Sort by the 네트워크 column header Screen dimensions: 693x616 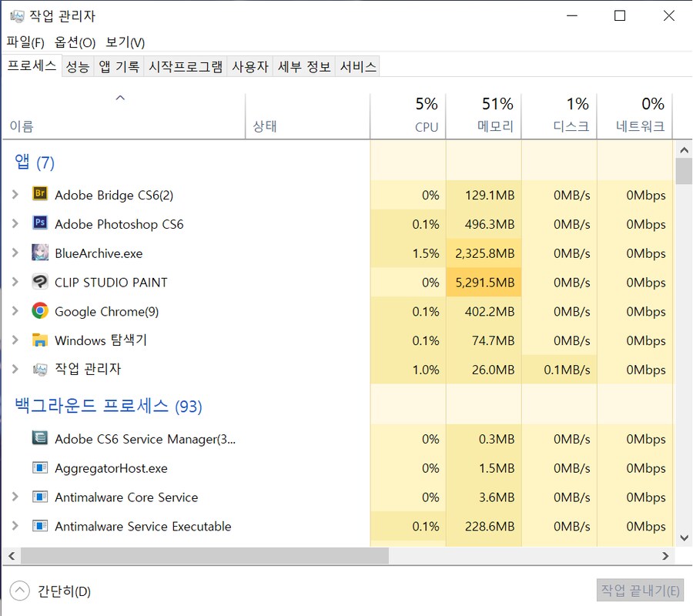[634, 117]
